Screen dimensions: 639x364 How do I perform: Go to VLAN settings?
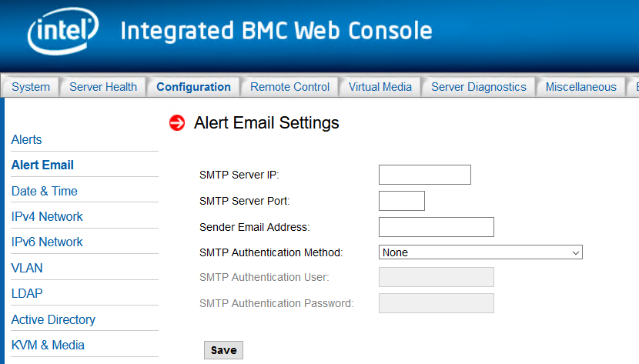pos(27,268)
